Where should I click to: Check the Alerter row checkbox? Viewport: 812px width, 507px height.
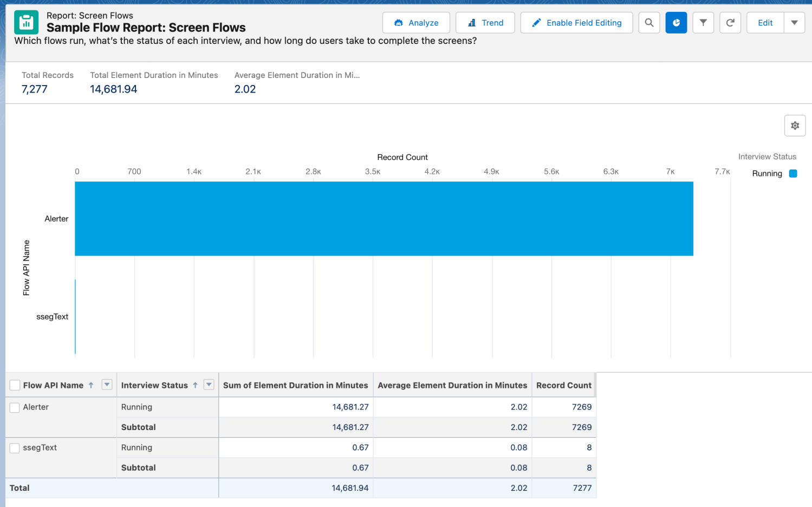(14, 407)
